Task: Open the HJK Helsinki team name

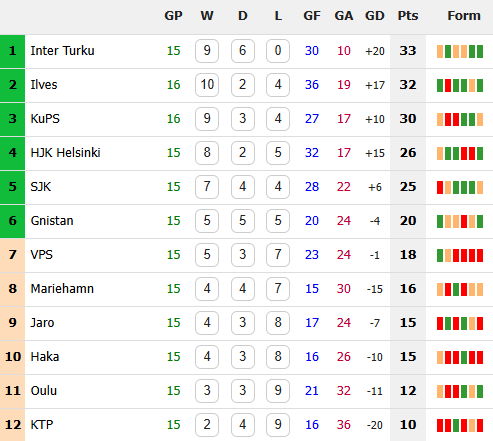Action: 65,153
